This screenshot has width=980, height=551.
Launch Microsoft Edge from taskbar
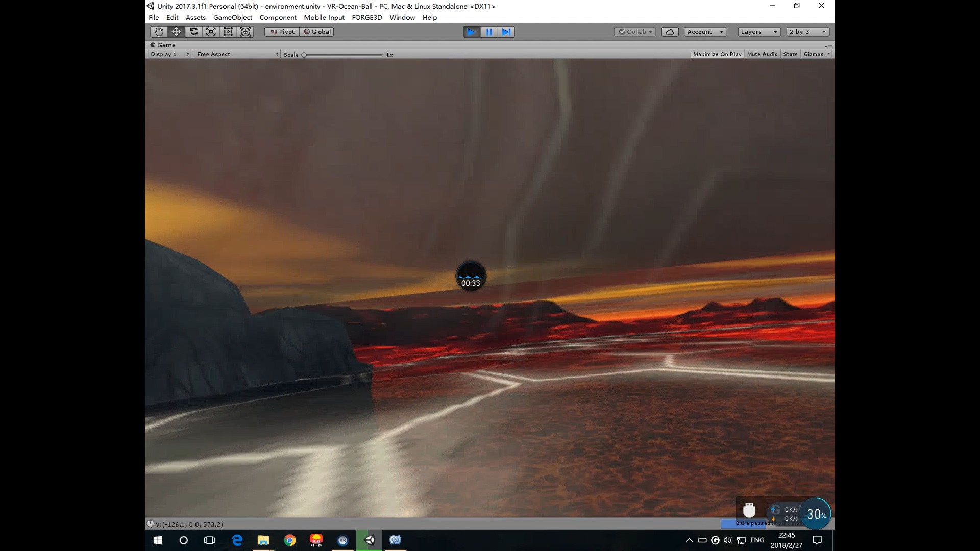coord(237,540)
